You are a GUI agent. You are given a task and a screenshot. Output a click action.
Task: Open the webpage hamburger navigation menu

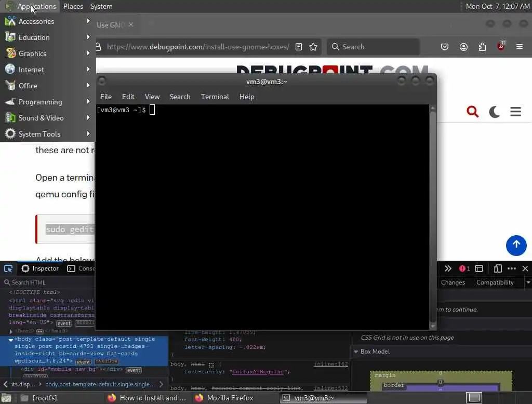(516, 111)
